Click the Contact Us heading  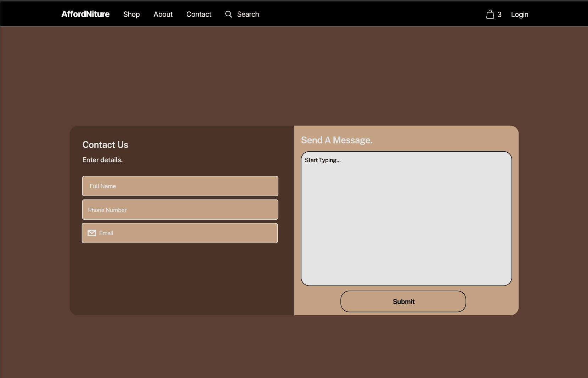(105, 145)
